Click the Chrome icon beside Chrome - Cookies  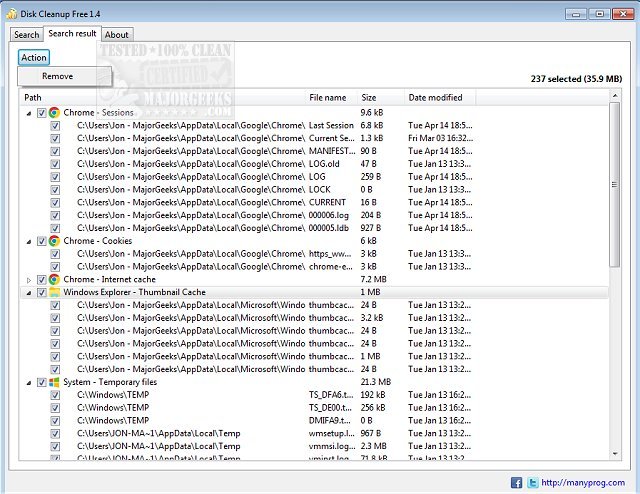point(54,241)
